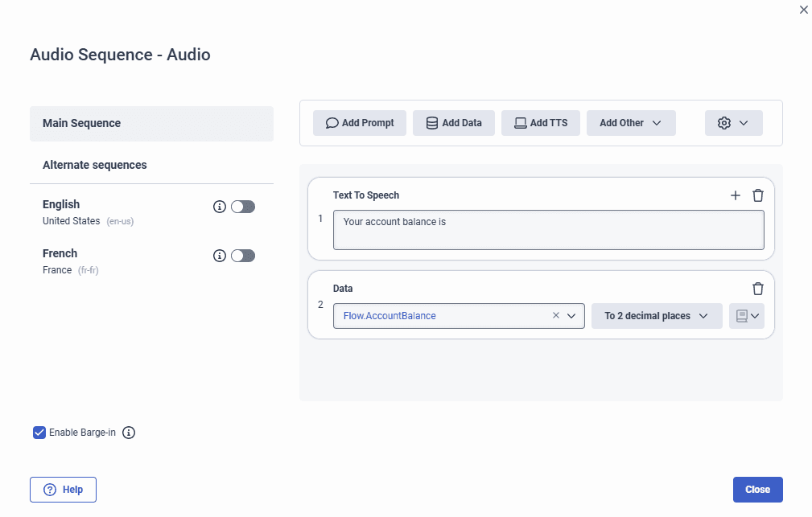The height and width of the screenshot is (517, 812).
Task: Clear the Flow.AccountBalance selection with the X
Action: [555, 315]
